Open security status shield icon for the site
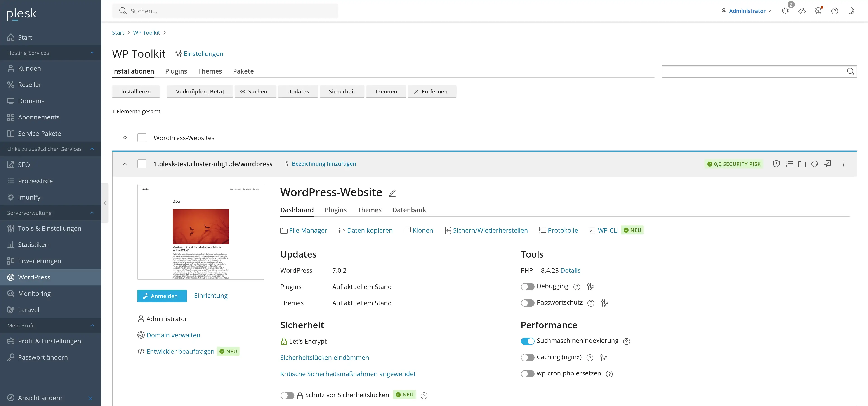The height and width of the screenshot is (406, 868). 776,164
